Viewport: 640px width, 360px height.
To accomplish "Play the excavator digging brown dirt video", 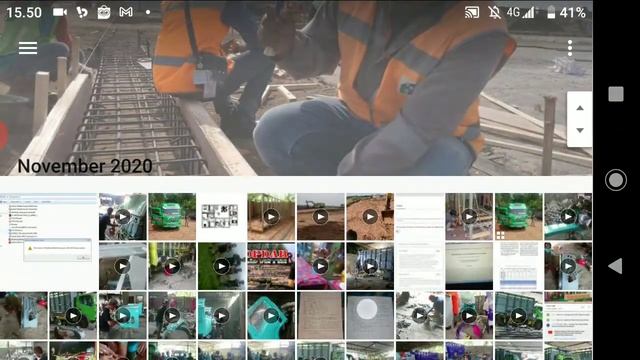I will (370, 216).
